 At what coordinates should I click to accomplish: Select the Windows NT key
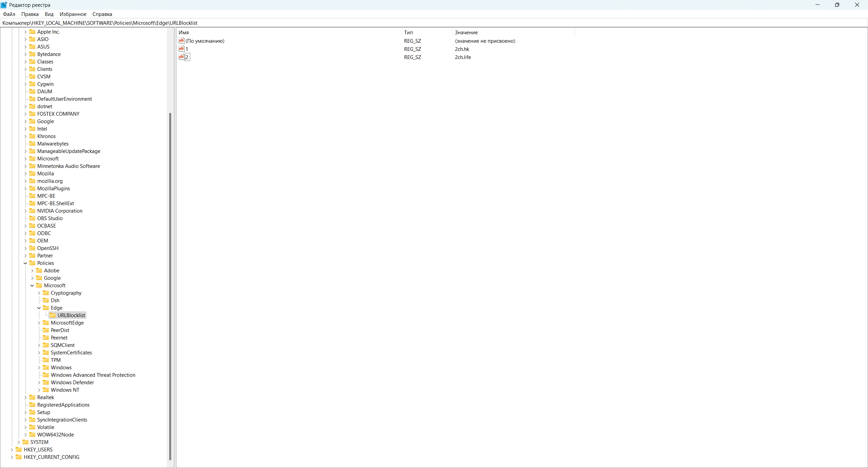pyautogui.click(x=65, y=390)
